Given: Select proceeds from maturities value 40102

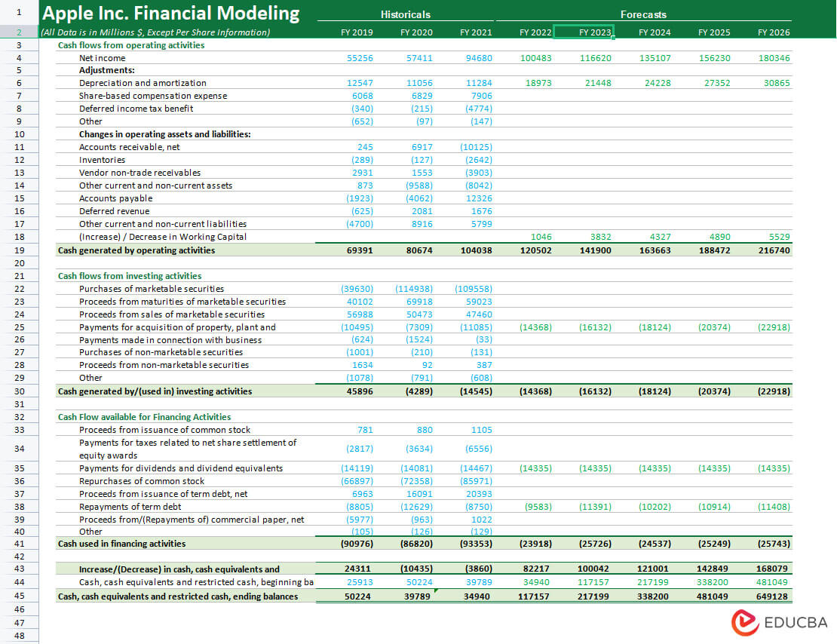Looking at the screenshot, I should click(x=360, y=302).
